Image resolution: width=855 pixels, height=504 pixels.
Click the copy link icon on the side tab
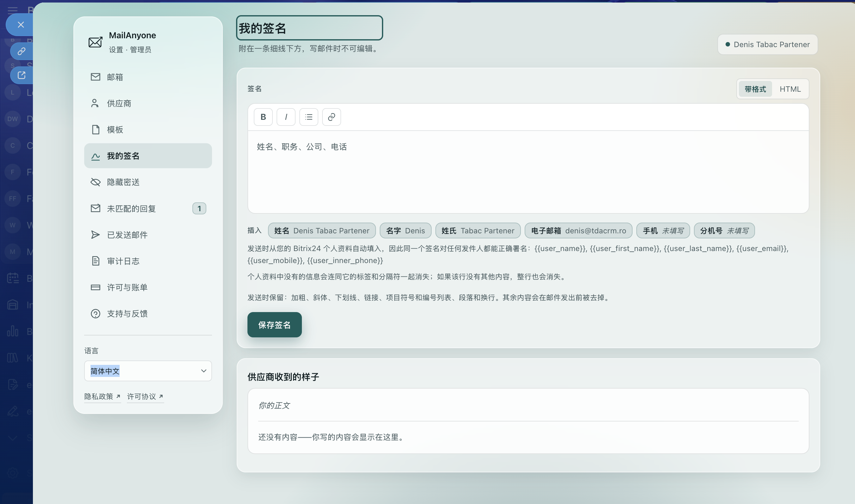click(22, 51)
